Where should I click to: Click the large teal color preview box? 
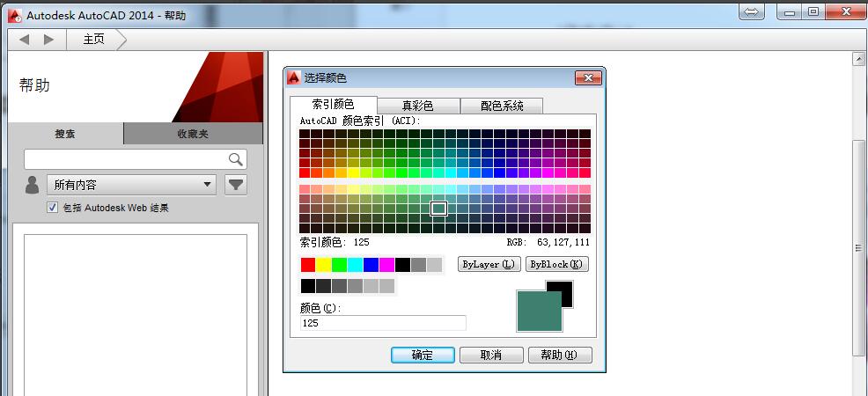539,312
